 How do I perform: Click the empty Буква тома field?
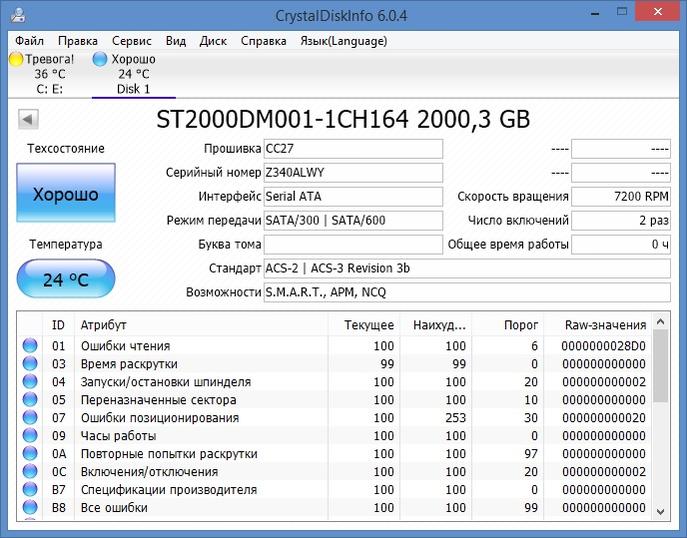click(353, 244)
